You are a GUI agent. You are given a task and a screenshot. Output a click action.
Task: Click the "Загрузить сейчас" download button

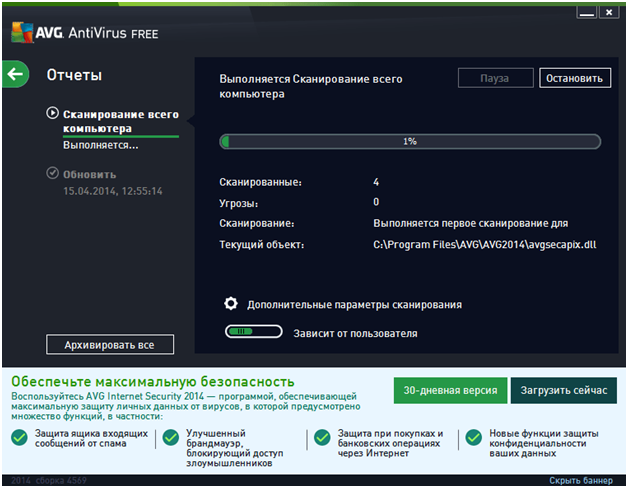pyautogui.click(x=563, y=390)
